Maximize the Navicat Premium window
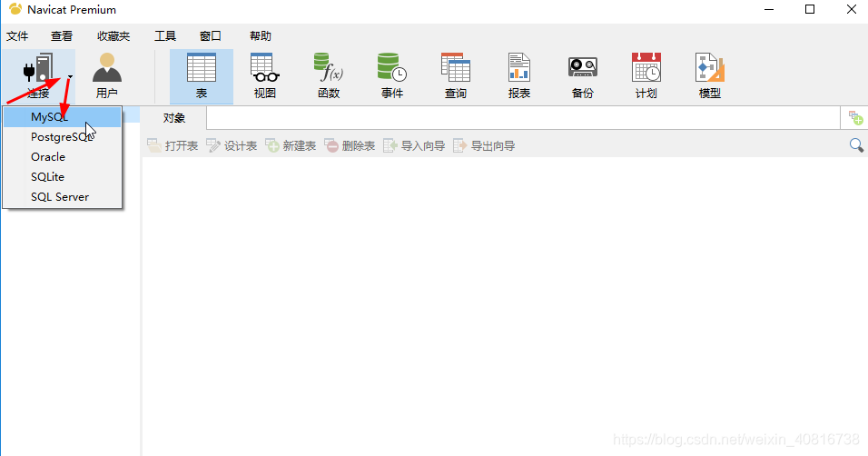868x456 pixels. 810,9
